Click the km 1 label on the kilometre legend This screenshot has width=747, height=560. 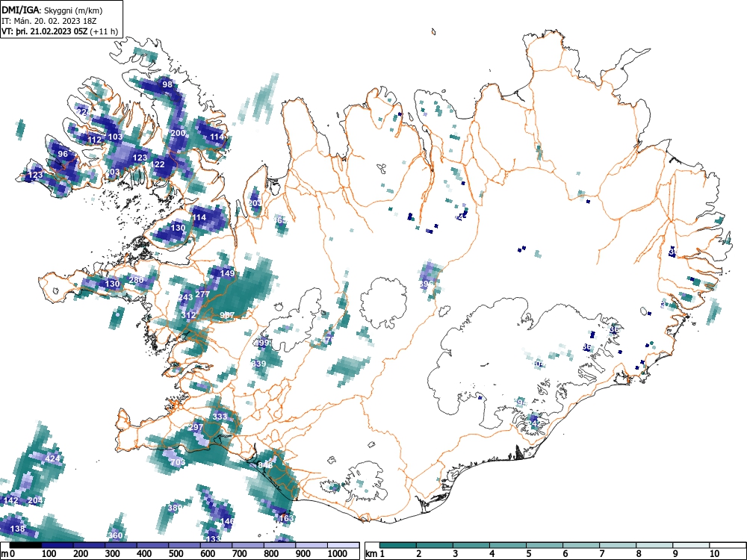pos(376,553)
